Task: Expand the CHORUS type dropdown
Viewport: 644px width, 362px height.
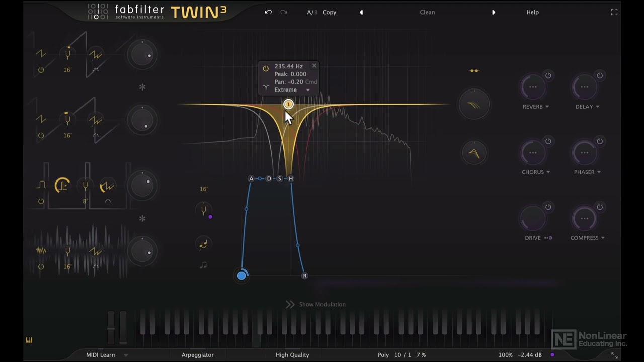Action: click(x=548, y=172)
